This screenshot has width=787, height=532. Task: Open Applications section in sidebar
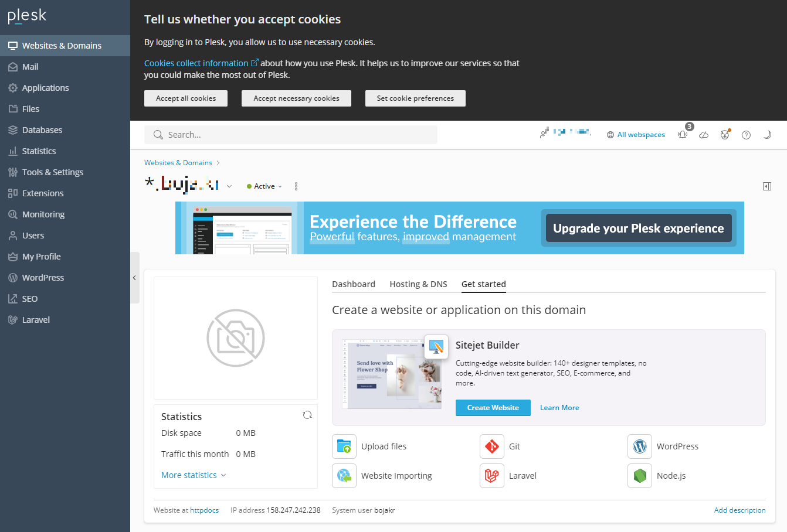(x=65, y=88)
